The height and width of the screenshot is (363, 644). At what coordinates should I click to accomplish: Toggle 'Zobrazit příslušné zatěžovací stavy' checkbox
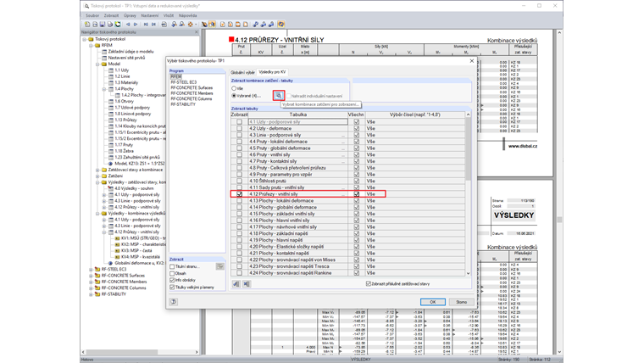click(x=369, y=283)
